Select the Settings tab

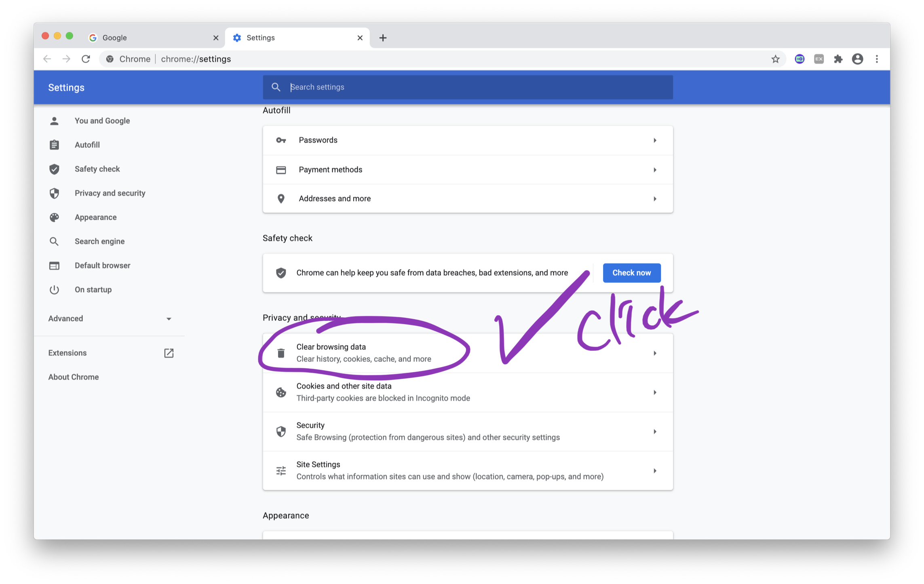click(297, 38)
